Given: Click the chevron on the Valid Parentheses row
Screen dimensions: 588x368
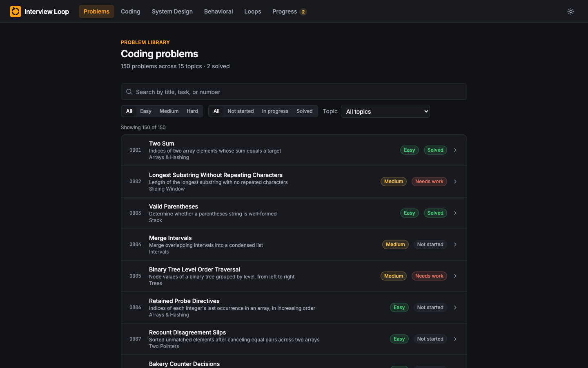Looking at the screenshot, I should pos(455,213).
